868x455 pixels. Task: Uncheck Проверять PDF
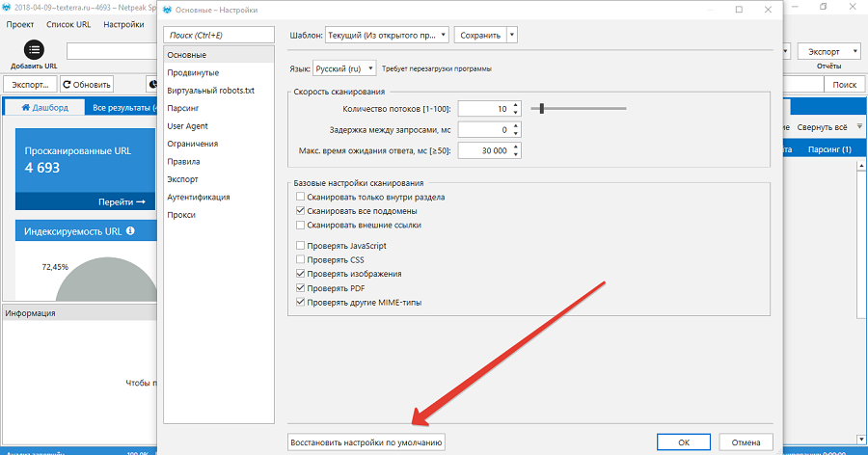[x=300, y=288]
